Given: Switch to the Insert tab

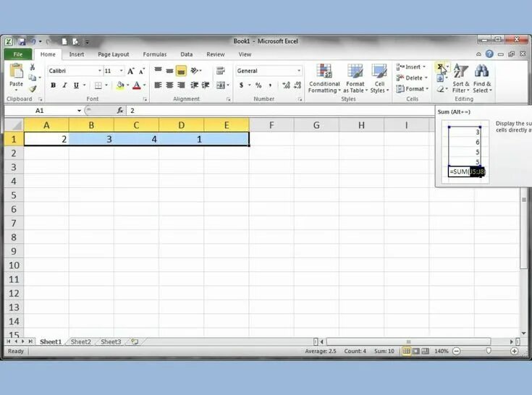Looking at the screenshot, I should coord(77,54).
